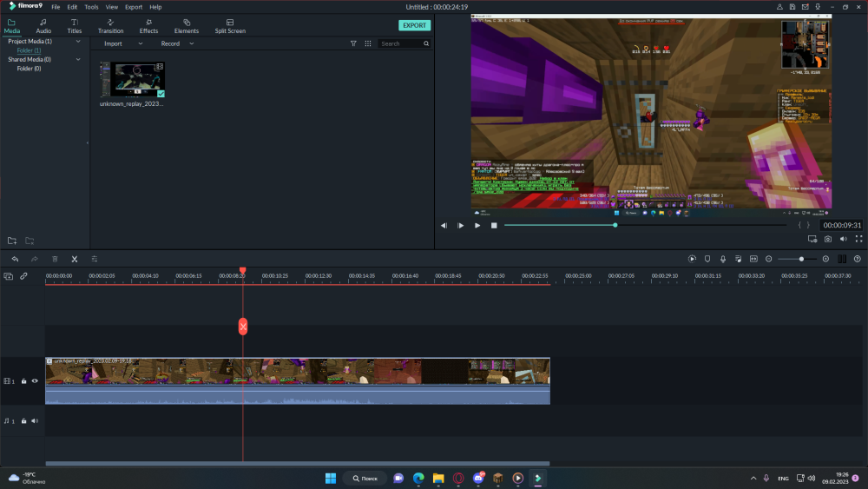Image resolution: width=868 pixels, height=489 pixels.
Task: Click the redo arrow in timeline toolbar
Action: [35, 259]
